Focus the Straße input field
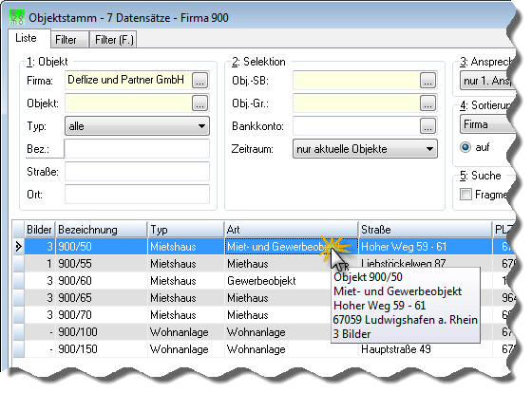The height and width of the screenshot is (393, 532). (x=137, y=171)
